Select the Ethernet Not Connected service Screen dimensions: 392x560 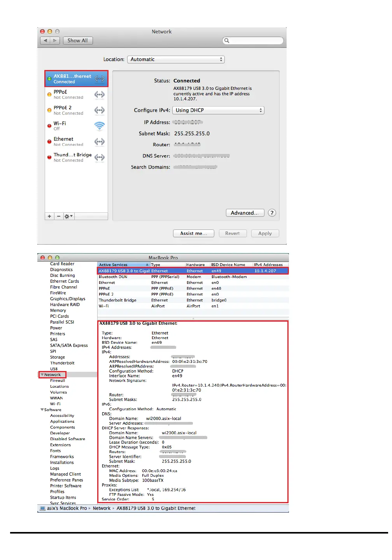[76, 142]
